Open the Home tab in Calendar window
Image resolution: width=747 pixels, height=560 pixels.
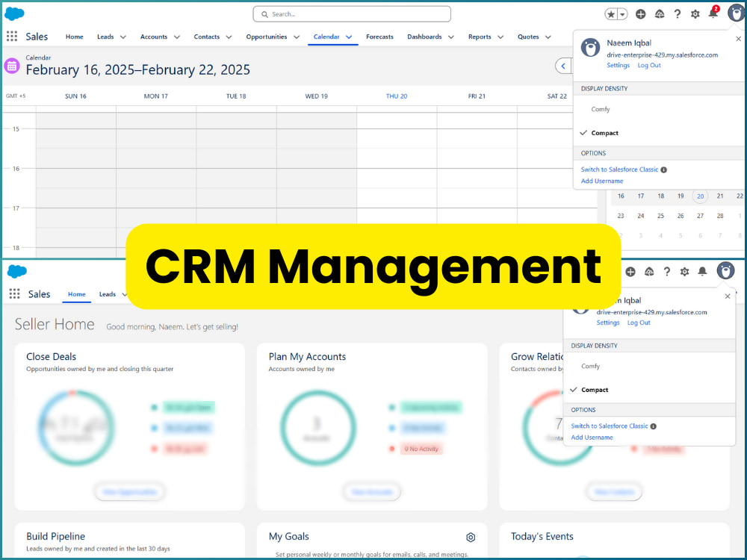coord(74,37)
